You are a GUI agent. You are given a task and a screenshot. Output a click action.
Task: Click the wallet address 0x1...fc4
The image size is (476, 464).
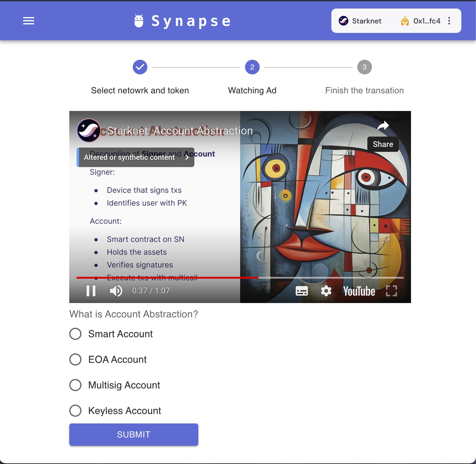coord(427,21)
